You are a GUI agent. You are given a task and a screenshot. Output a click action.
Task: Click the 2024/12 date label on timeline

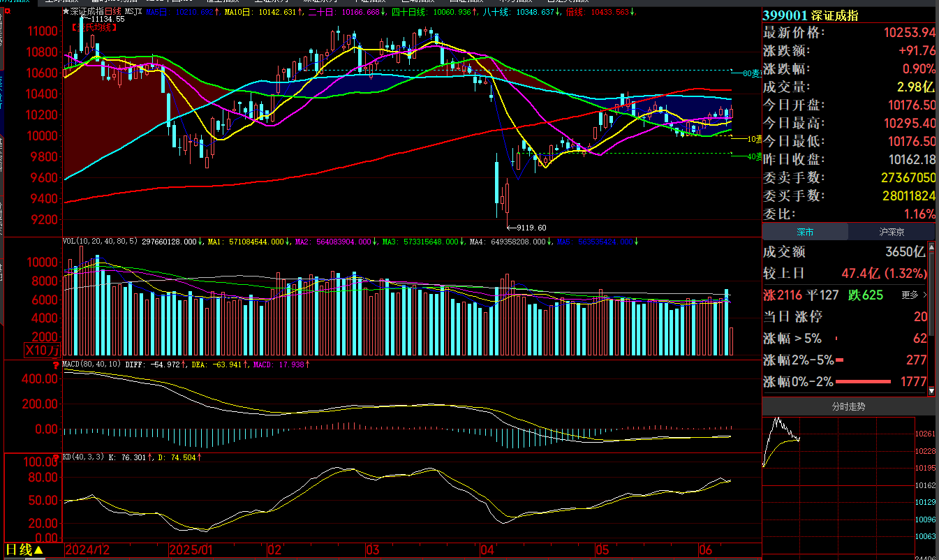pos(87,550)
